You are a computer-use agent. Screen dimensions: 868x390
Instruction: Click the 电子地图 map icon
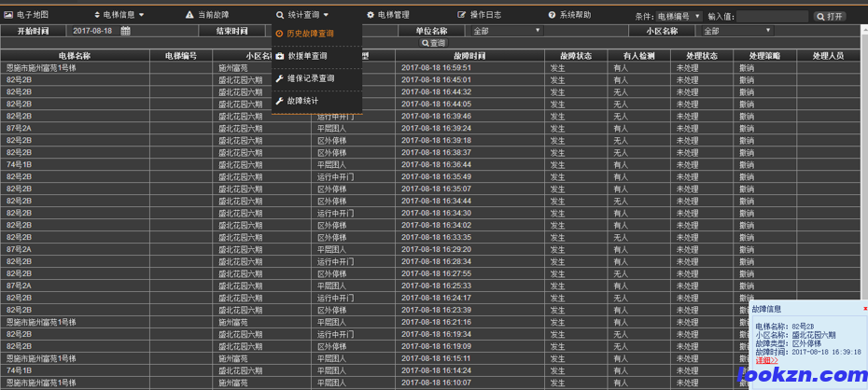(x=8, y=15)
